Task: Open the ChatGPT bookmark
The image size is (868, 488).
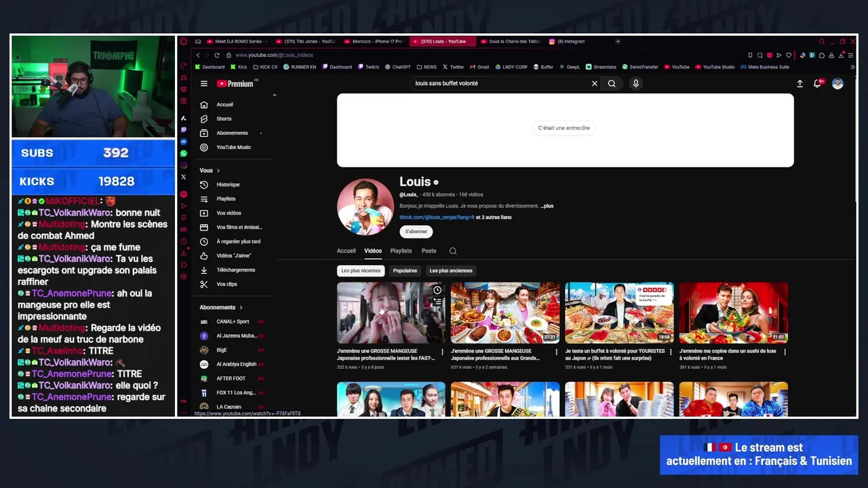Action: pos(397,67)
